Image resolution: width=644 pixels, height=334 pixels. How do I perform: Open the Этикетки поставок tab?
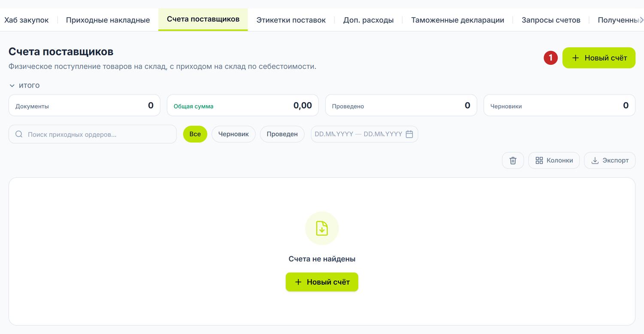(x=291, y=20)
